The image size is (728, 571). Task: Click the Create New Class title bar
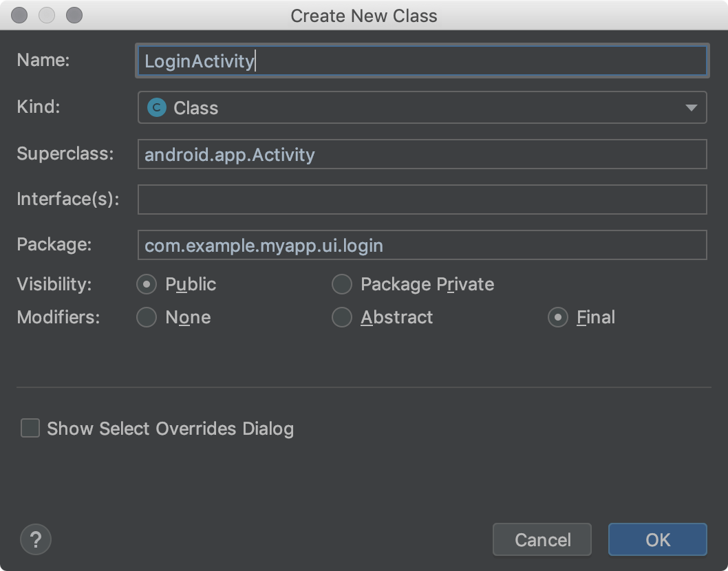coord(364,15)
